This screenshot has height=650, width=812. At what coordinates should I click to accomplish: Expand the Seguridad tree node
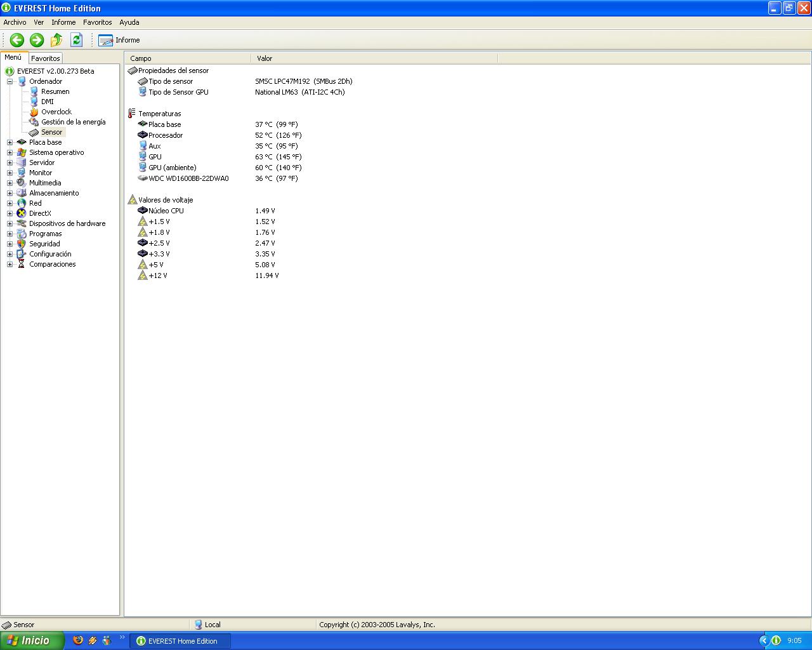10,244
